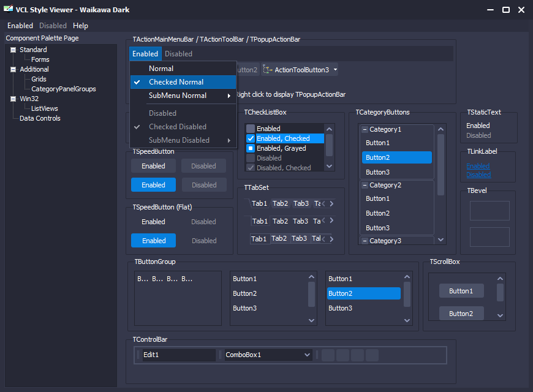Check the unchecked Enabled box in TCheckListBox
Image resolution: width=533 pixels, height=392 pixels.
251,129
